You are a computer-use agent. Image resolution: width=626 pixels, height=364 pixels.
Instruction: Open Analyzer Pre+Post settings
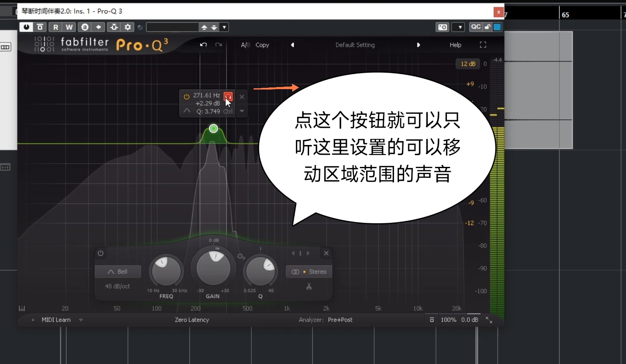[x=340, y=320]
